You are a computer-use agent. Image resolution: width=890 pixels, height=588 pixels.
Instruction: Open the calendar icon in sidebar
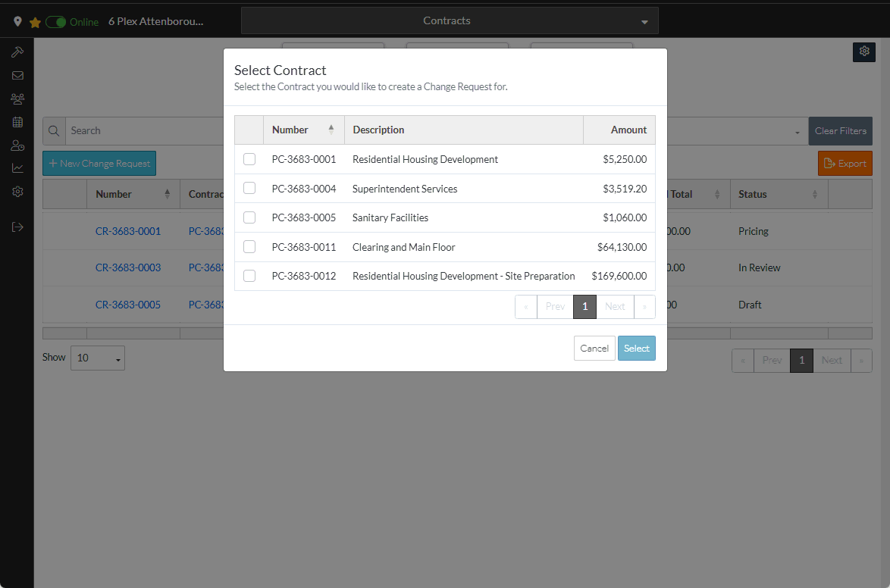[17, 122]
